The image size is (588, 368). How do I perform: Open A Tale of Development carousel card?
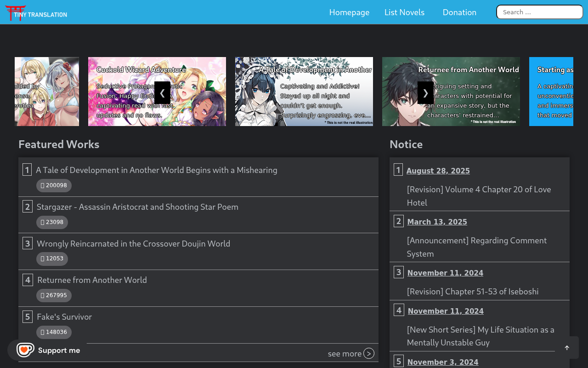click(304, 92)
